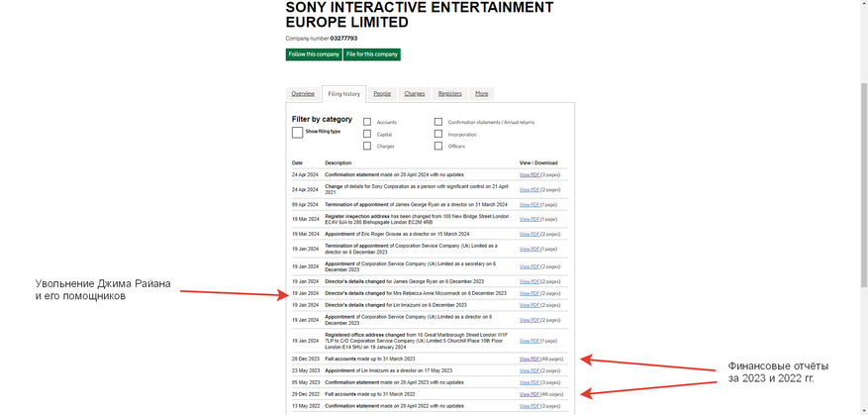The image size is (868, 415).
Task: Click the Sony Interactive Entertainment Europe Limited title
Action: click(x=419, y=15)
